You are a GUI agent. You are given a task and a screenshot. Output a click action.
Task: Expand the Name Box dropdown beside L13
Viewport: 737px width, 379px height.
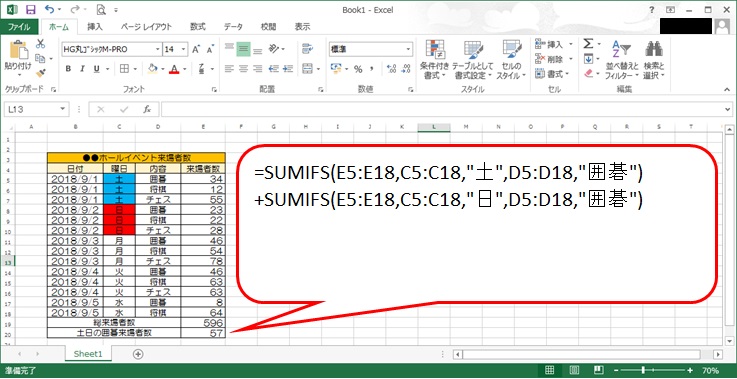(x=64, y=109)
